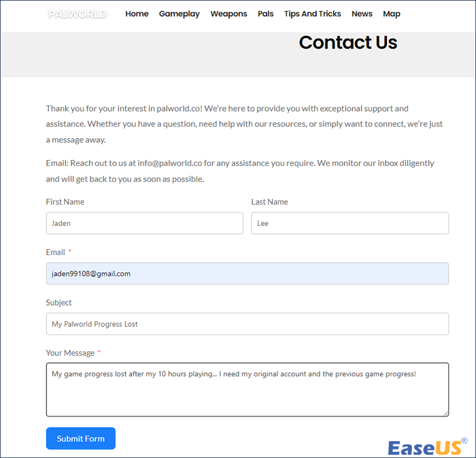Click into the Email input field
The height and width of the screenshot is (458, 476).
point(247,274)
